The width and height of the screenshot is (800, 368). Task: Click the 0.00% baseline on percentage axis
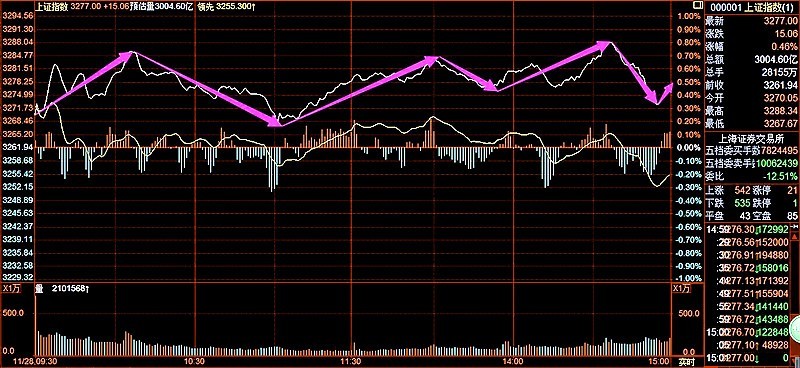tap(689, 147)
